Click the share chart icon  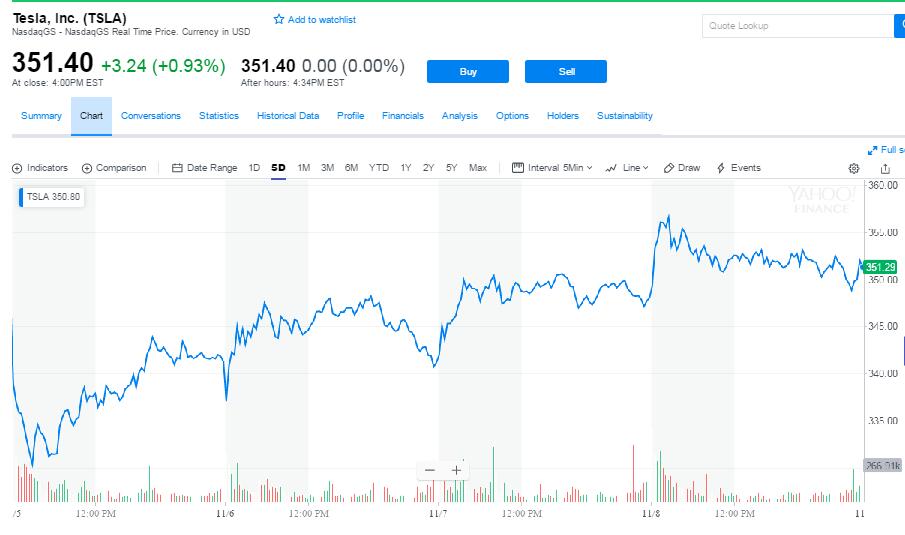point(885,169)
